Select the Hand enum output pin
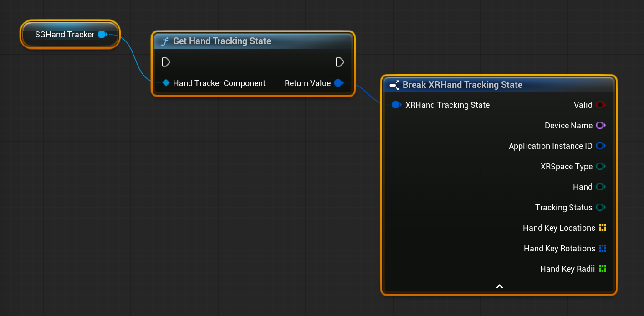Image resolution: width=644 pixels, height=316 pixels. 601,187
